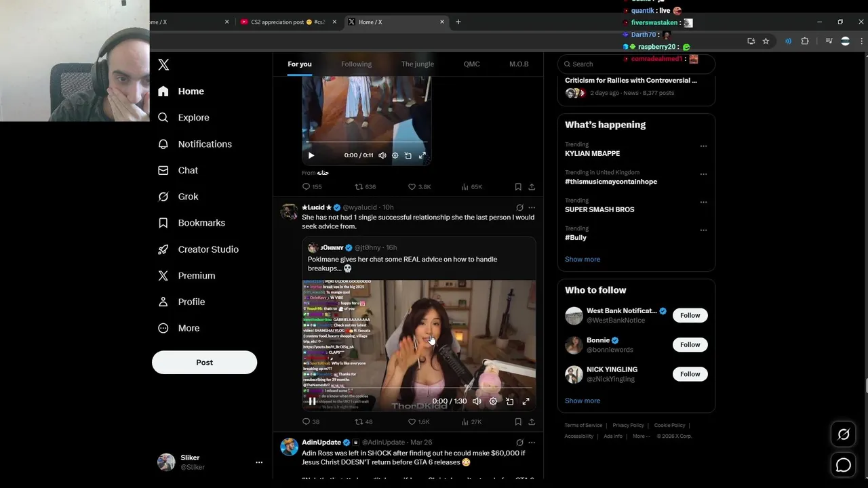Pause the Pokimane video
The image size is (868, 488).
pyautogui.click(x=312, y=401)
